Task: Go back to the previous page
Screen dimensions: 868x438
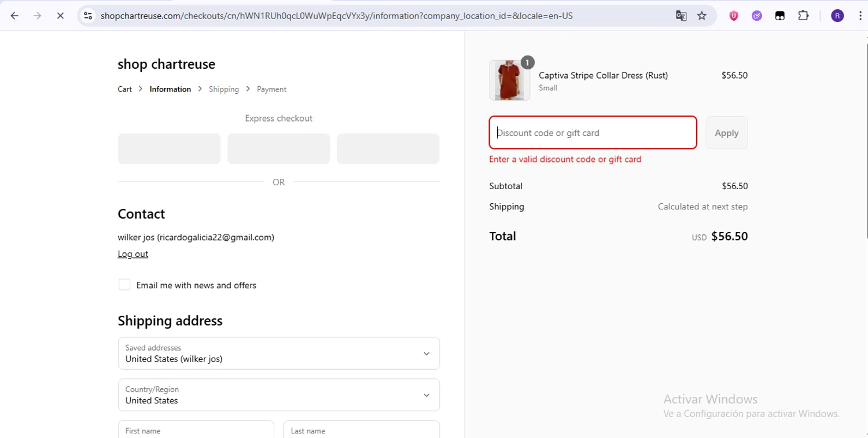Action: (x=14, y=16)
